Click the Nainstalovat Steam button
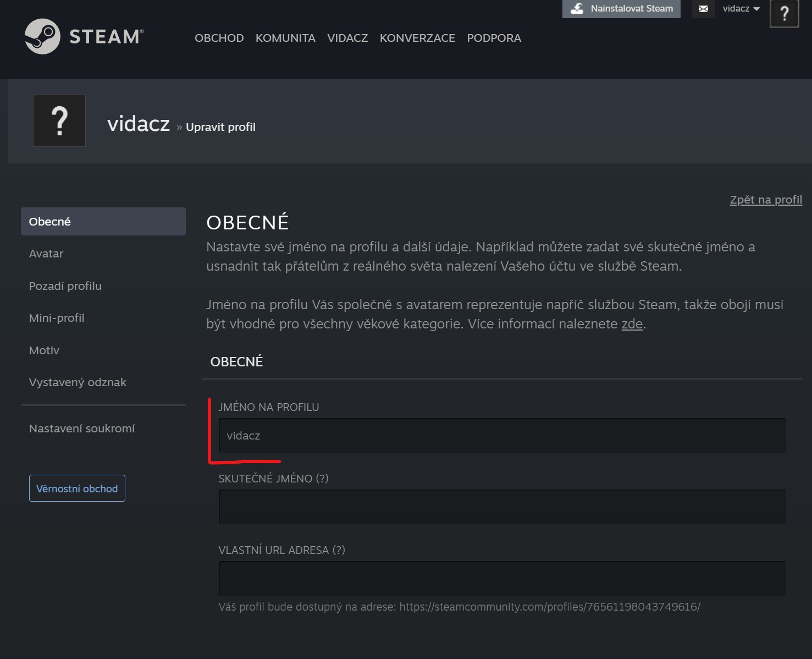 [x=621, y=9]
